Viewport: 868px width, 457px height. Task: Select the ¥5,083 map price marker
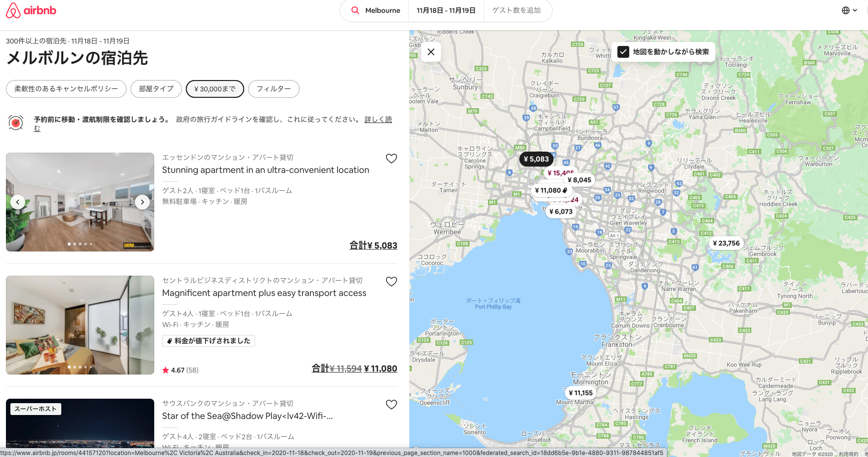tap(536, 159)
